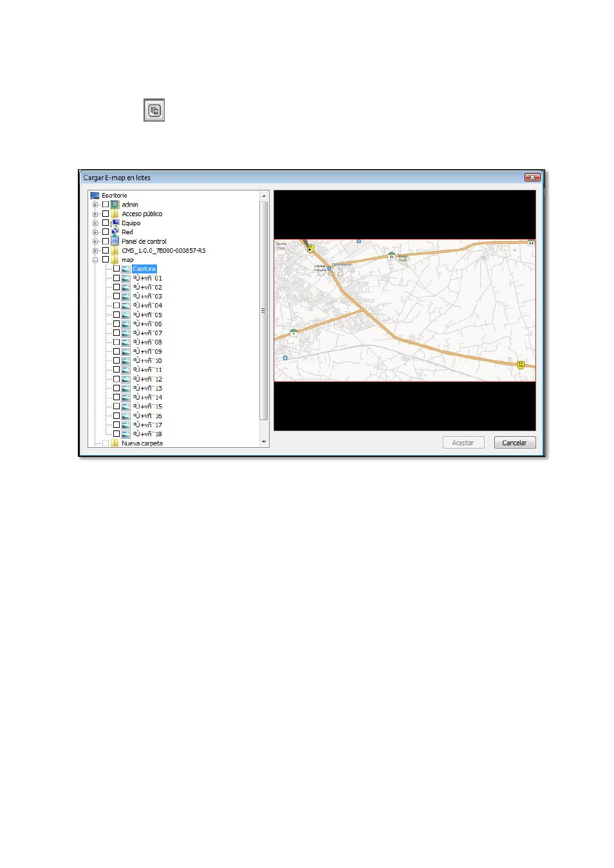Expand the admin tree node
The height and width of the screenshot is (868, 614).
tap(95, 205)
